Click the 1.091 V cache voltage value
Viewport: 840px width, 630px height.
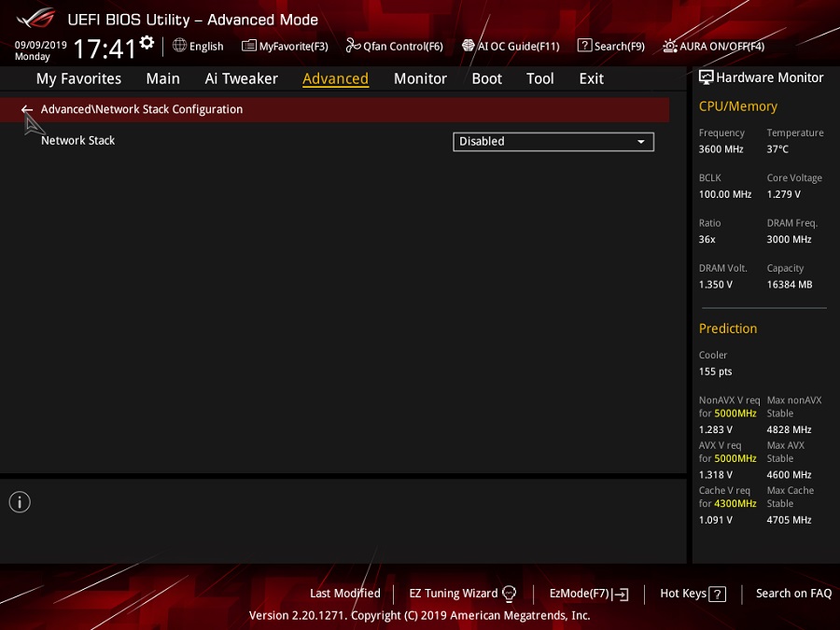pyautogui.click(x=715, y=520)
